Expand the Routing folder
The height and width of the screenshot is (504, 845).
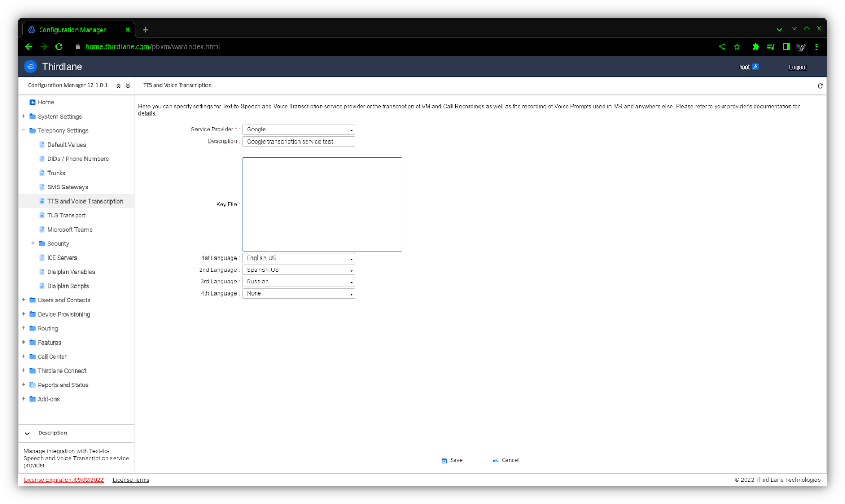pyautogui.click(x=23, y=328)
